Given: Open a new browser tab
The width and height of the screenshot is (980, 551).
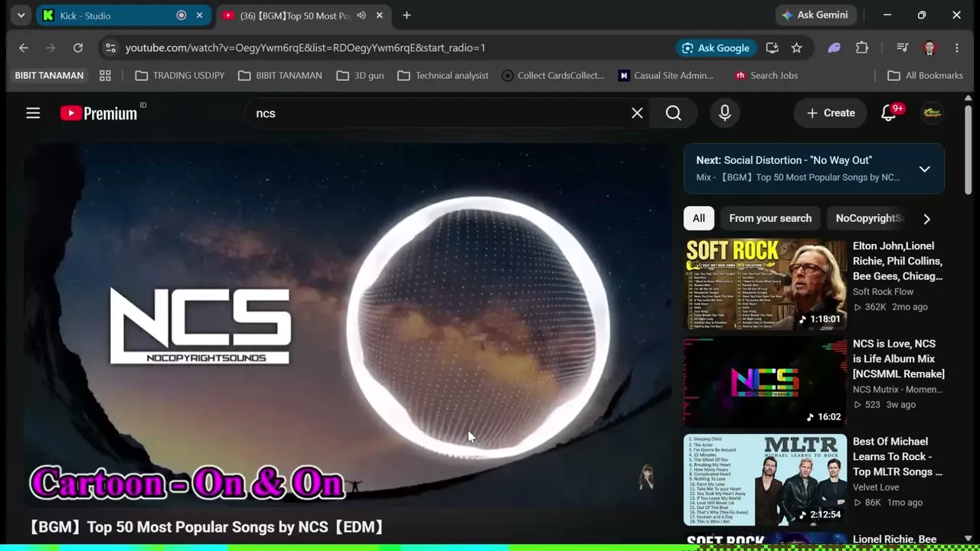Looking at the screenshot, I should pos(407,15).
